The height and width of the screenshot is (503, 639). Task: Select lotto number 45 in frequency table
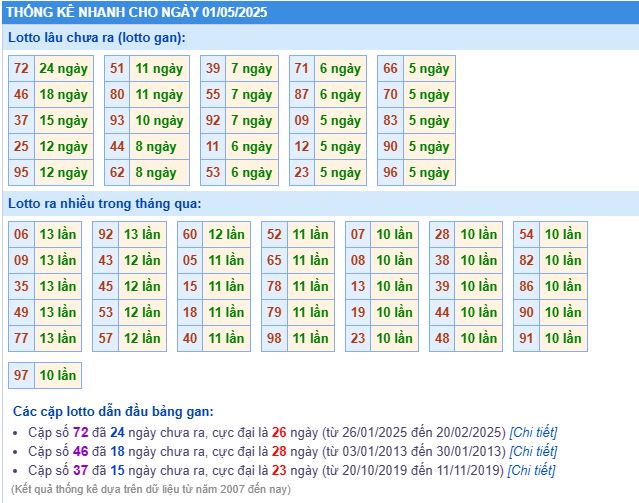point(106,286)
